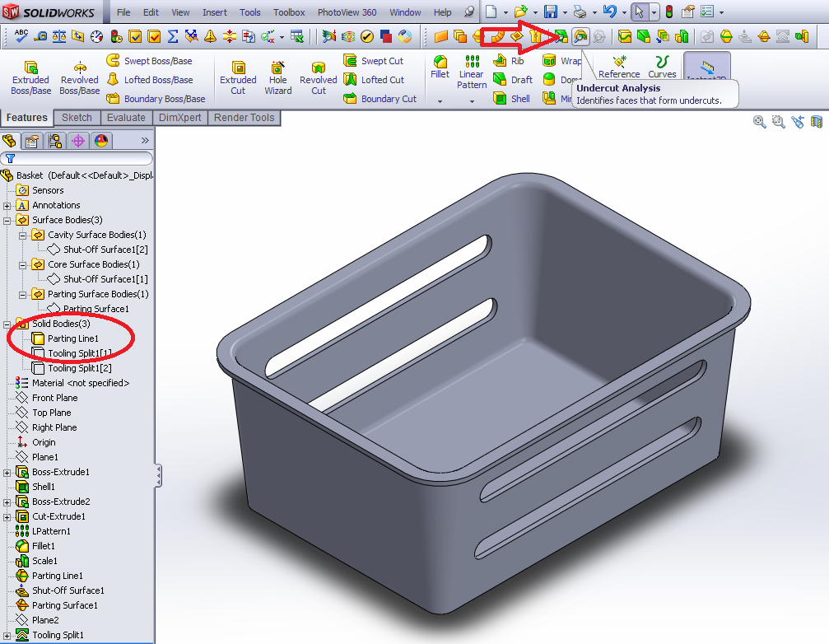Click the Swept Cut button
The image size is (829, 644).
pos(373,61)
